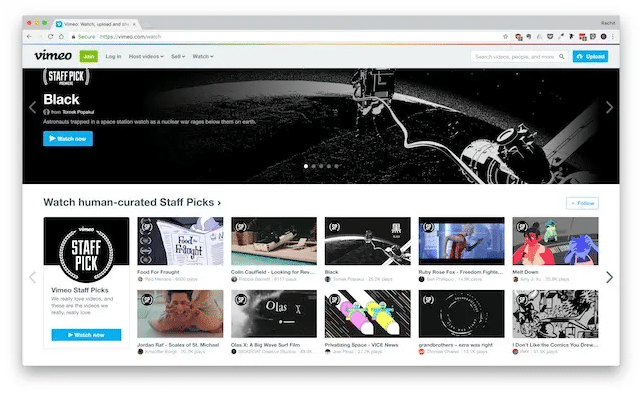Click the 'Food For Fraught' video title
The height and width of the screenshot is (393, 640).
158,272
